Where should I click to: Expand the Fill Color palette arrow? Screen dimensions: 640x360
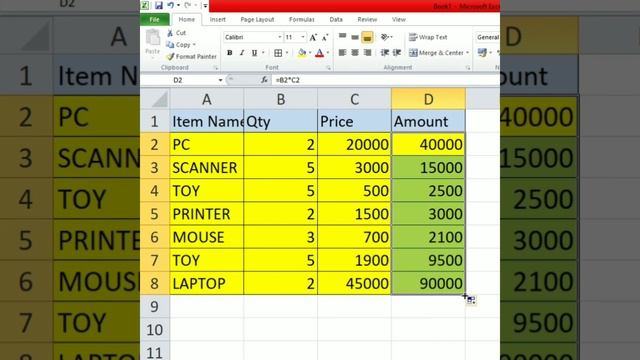pyautogui.click(x=310, y=53)
